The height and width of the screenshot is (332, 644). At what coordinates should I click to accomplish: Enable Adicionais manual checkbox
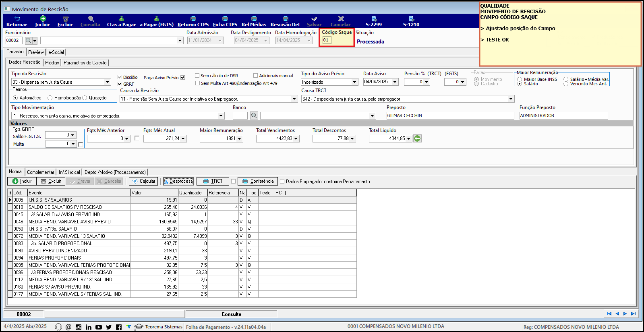tap(256, 76)
